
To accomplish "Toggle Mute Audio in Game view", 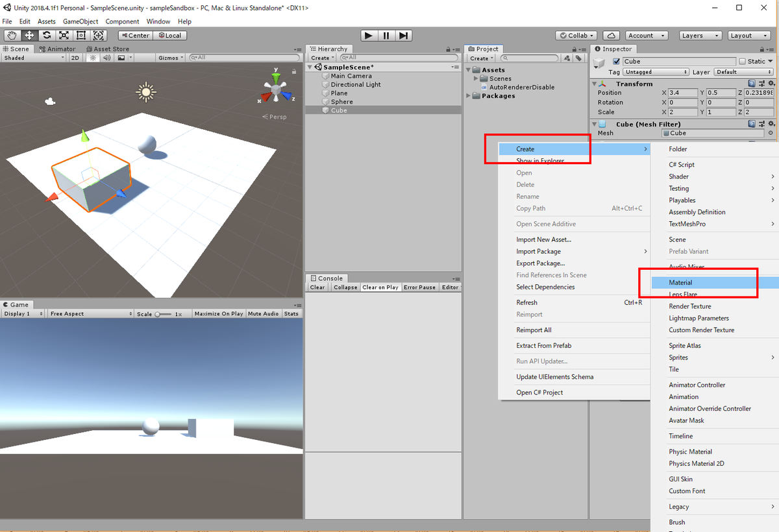I will pos(263,314).
